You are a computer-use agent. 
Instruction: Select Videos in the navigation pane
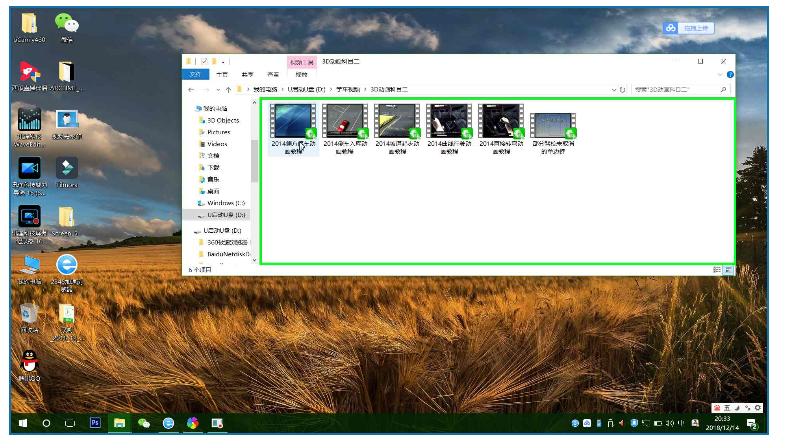pos(213,144)
